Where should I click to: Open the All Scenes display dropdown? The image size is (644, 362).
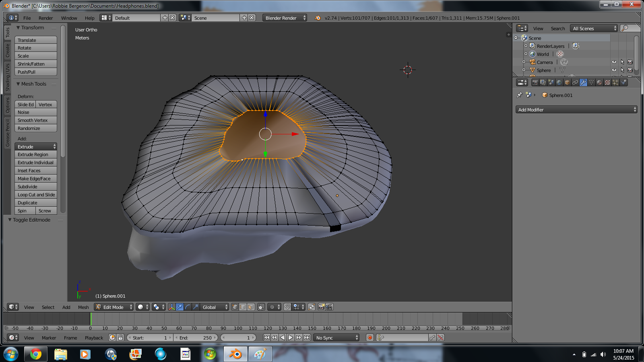594,28
